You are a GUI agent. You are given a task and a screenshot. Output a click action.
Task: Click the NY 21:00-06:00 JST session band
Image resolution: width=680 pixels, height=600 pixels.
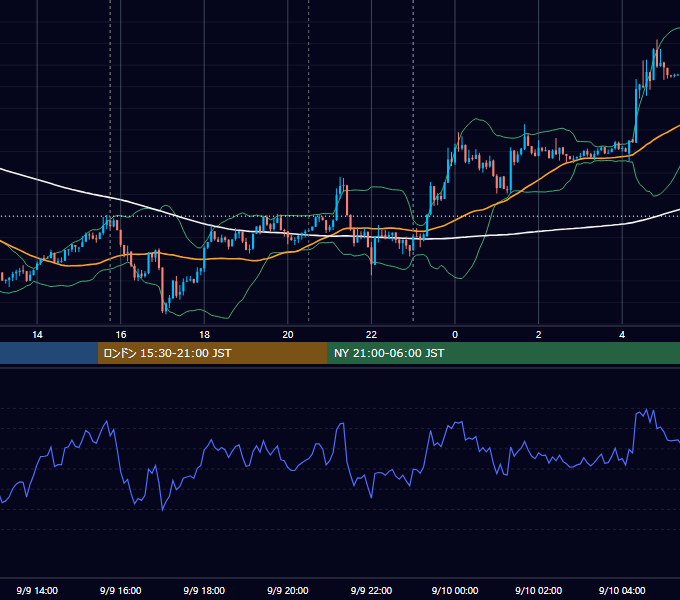click(503, 353)
